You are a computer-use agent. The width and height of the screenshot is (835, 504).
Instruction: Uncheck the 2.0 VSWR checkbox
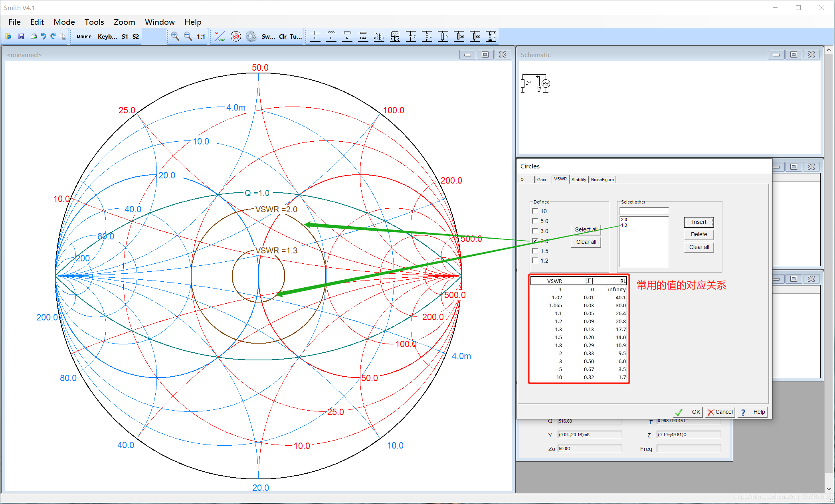click(x=535, y=241)
